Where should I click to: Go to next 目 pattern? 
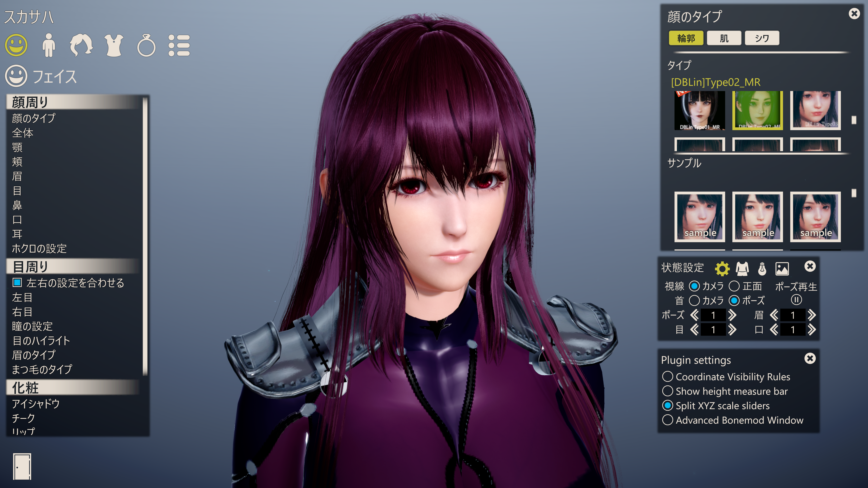[x=732, y=329]
